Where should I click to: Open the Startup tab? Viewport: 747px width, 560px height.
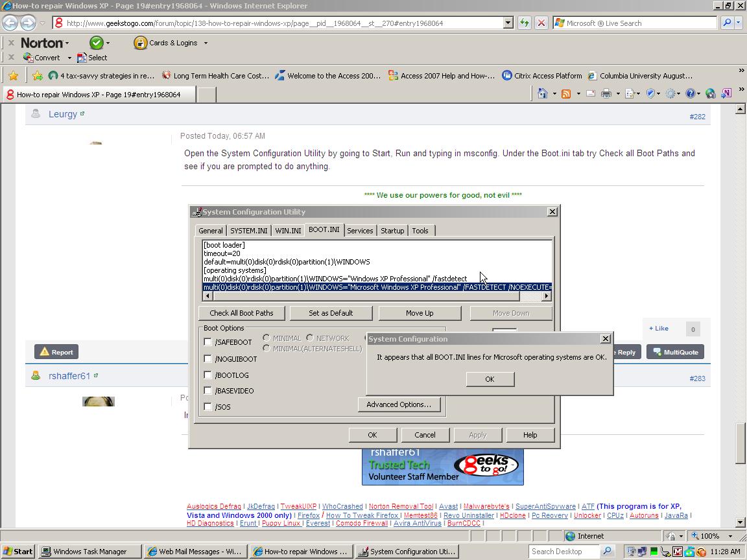(x=392, y=231)
